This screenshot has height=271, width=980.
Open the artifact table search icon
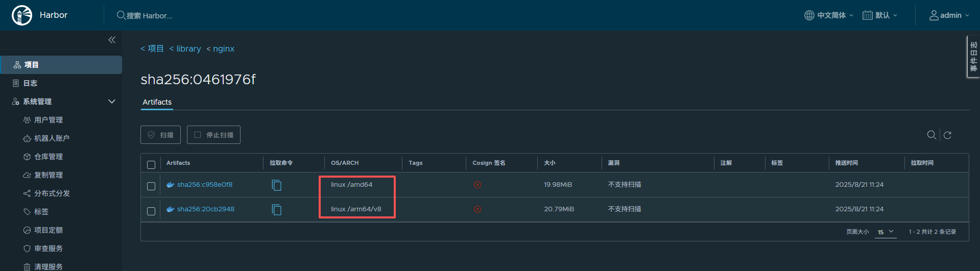(931, 135)
